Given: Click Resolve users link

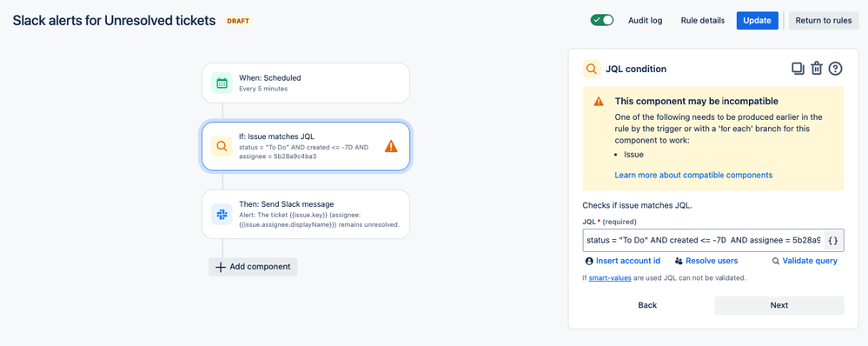Looking at the screenshot, I should [706, 261].
